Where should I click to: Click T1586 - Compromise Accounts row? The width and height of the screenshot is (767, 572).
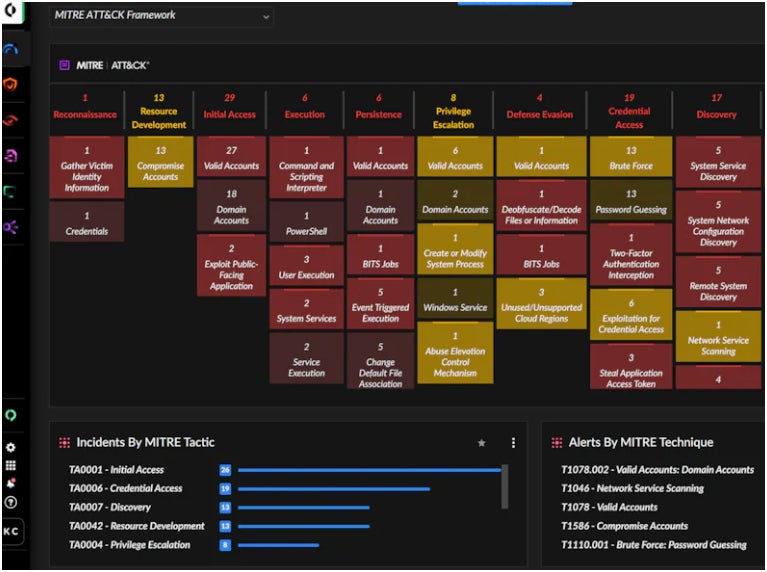(625, 526)
